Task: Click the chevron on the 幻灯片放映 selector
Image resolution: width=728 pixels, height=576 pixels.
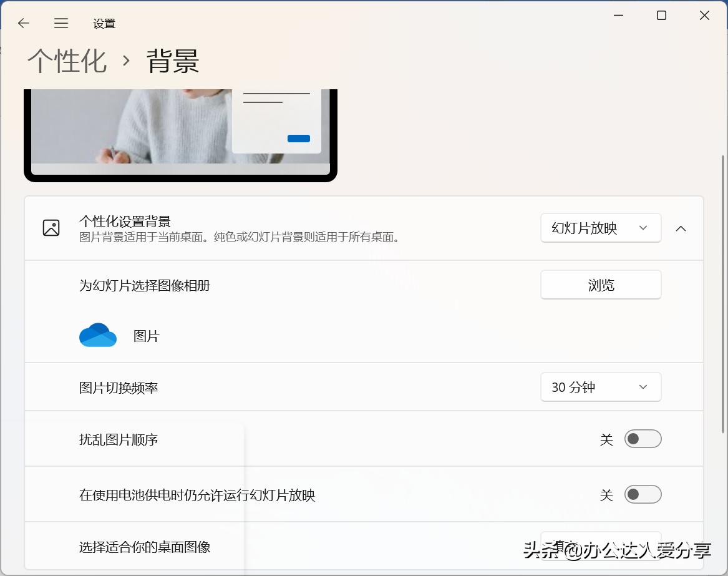Action: click(x=643, y=228)
